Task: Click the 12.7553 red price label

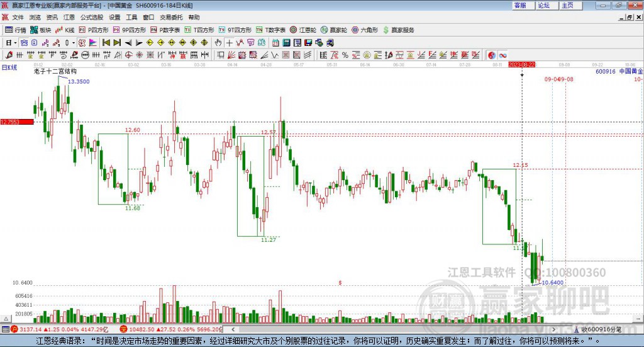Action: (17, 122)
